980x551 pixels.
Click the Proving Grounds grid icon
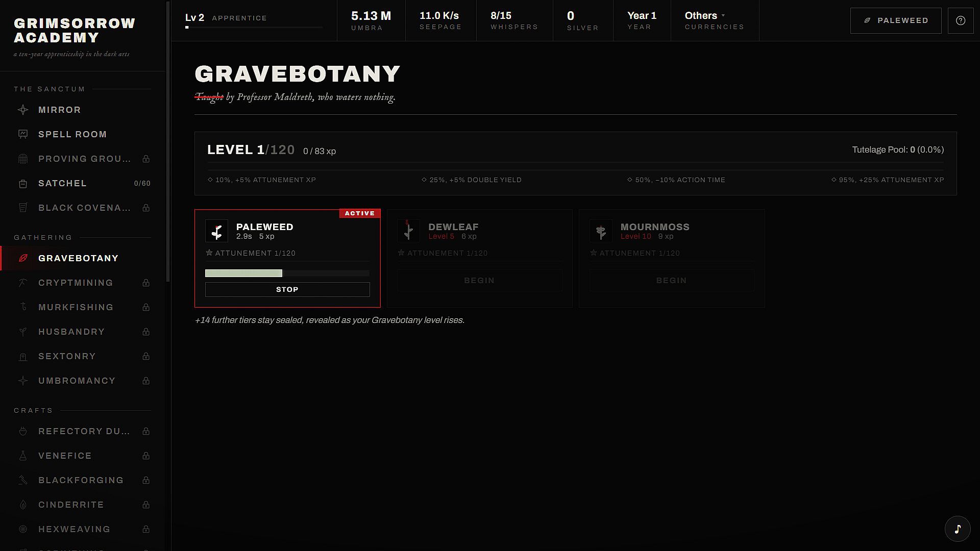tap(23, 159)
